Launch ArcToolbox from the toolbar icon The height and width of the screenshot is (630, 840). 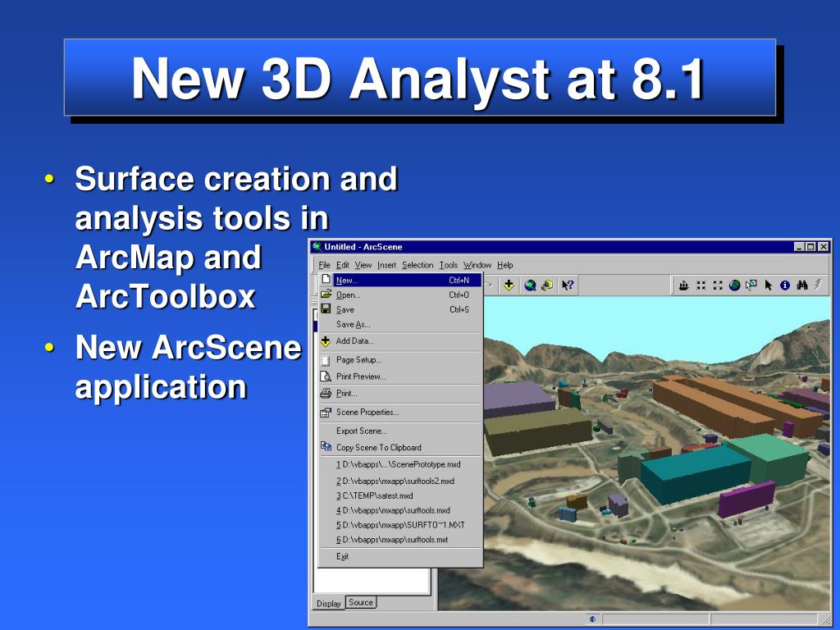pyautogui.click(x=547, y=285)
